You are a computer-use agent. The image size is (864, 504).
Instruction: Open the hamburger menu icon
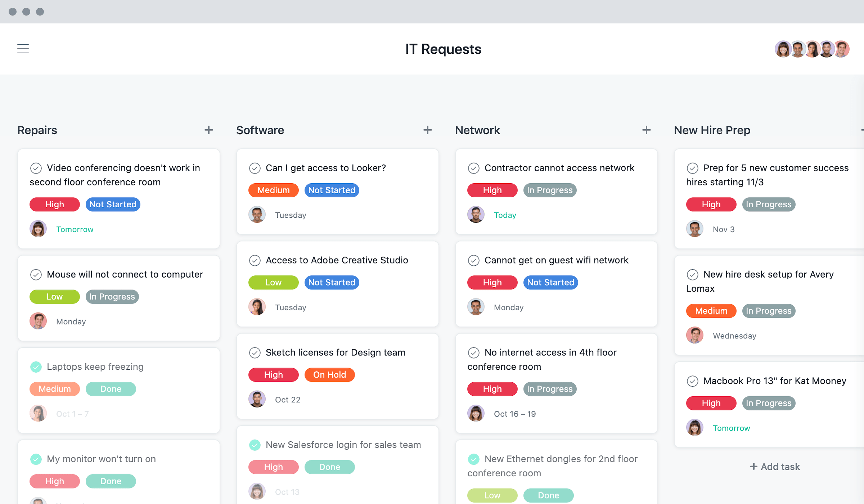23,49
